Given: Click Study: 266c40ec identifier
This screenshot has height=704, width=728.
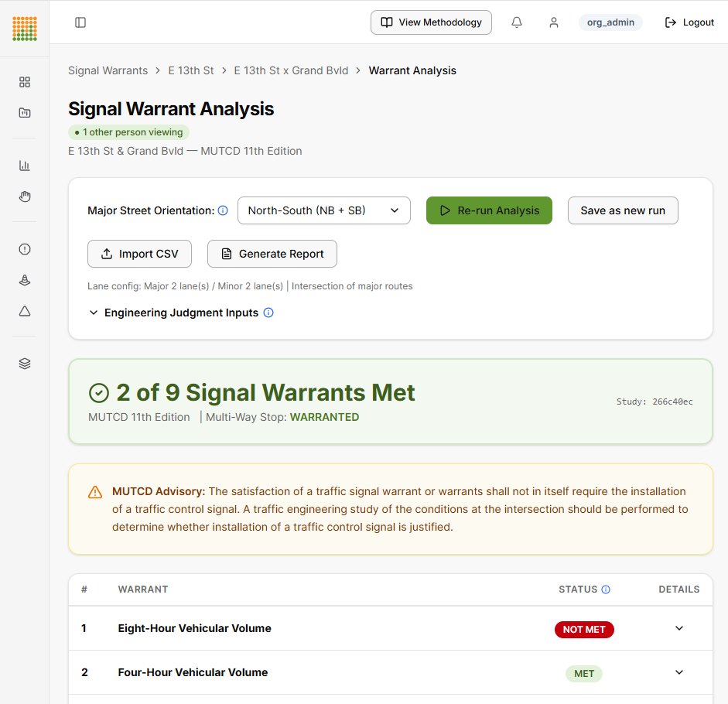Looking at the screenshot, I should click(655, 402).
